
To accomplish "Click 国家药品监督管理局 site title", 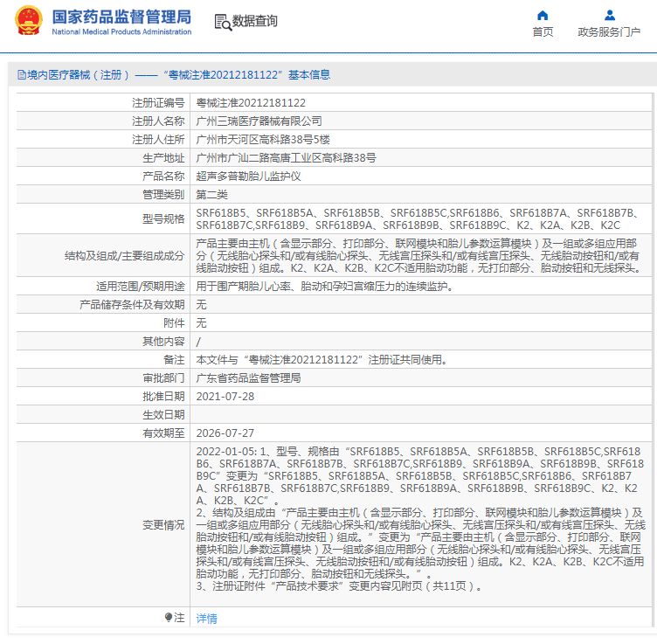I will point(121,17).
